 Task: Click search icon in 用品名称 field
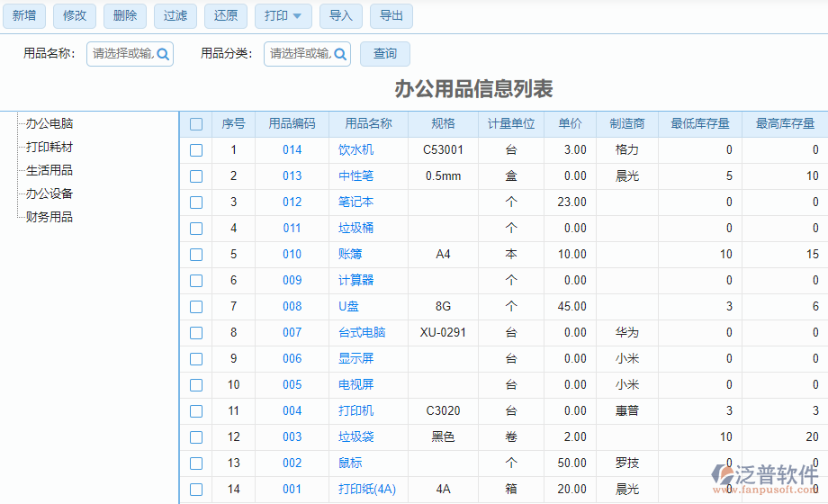coord(163,54)
